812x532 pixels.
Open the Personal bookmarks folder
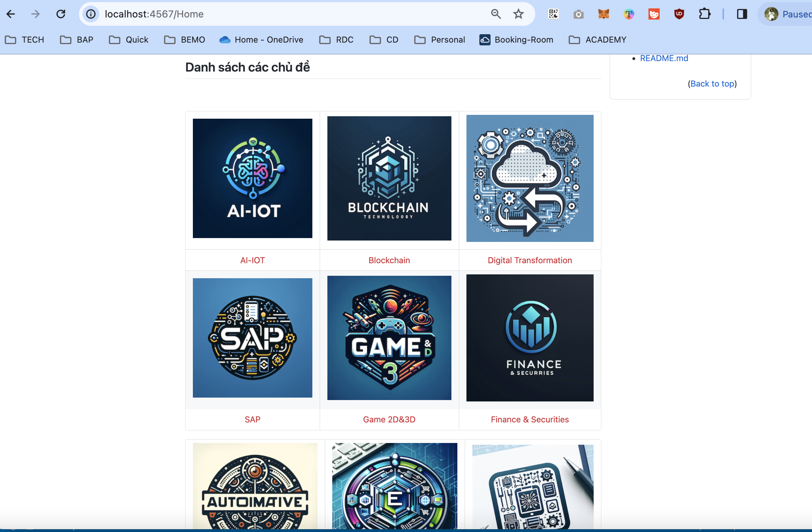[440, 40]
